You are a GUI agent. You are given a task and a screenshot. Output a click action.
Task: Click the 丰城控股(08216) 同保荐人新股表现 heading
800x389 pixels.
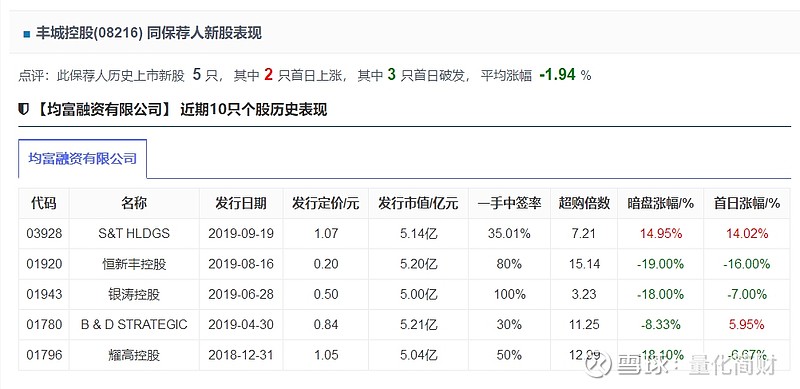(148, 34)
